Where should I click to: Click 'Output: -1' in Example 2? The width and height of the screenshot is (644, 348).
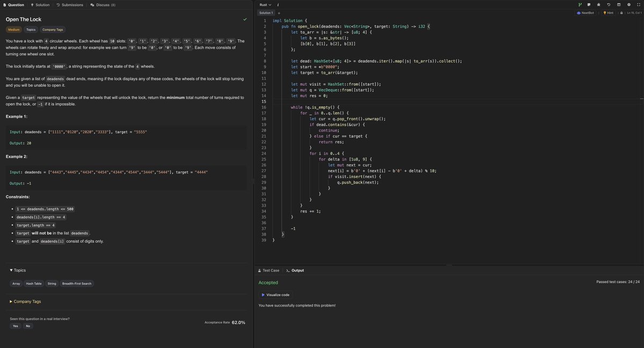(x=20, y=183)
